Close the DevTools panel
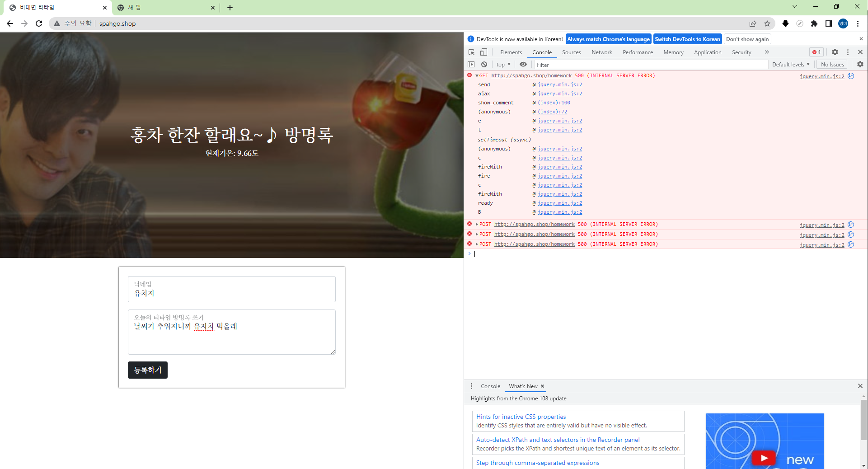 tap(860, 52)
